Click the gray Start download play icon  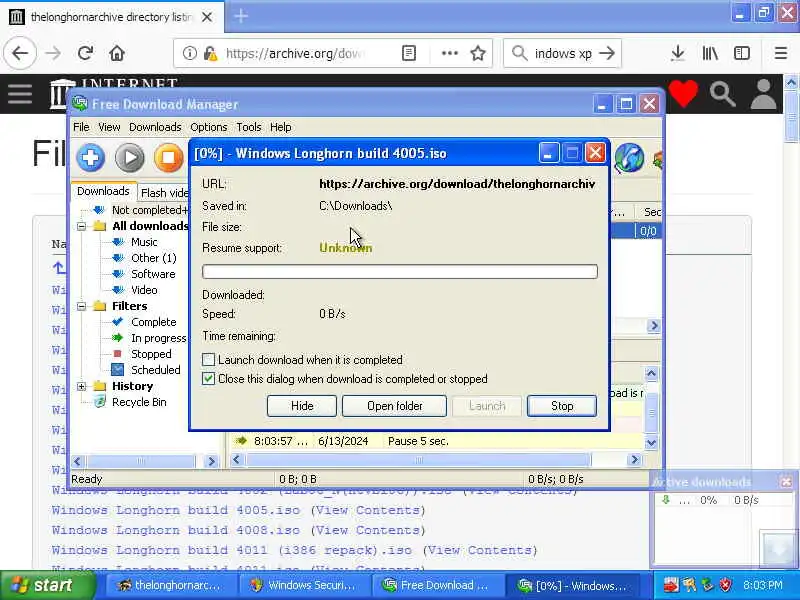[130, 158]
